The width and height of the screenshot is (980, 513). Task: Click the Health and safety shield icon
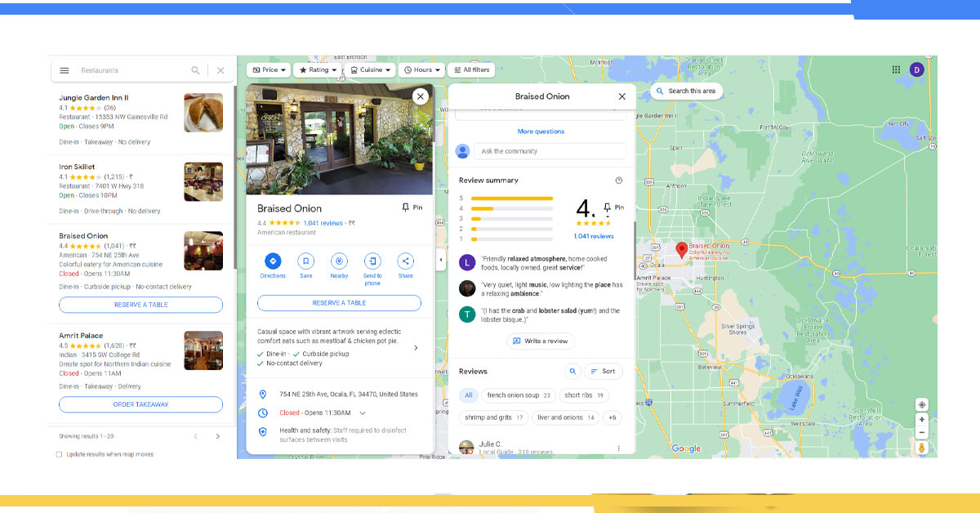[x=262, y=431]
